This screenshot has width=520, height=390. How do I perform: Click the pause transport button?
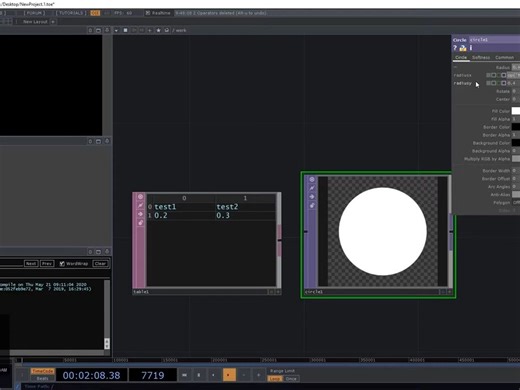point(199,375)
